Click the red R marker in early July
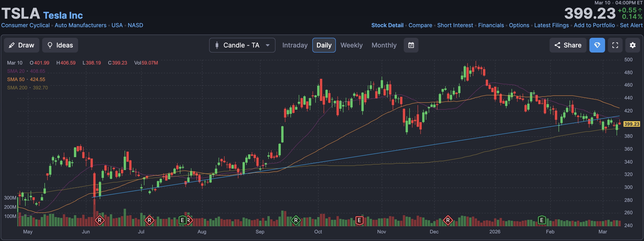 coord(149,220)
